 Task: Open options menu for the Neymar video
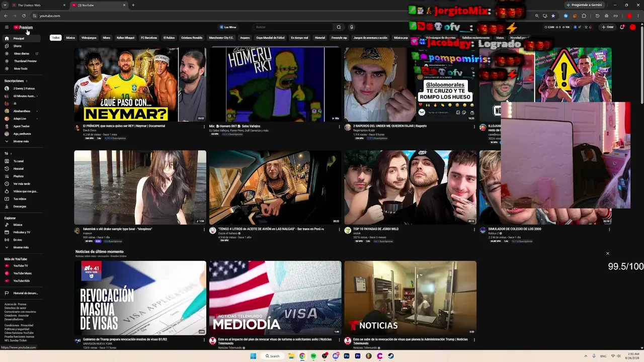click(x=204, y=127)
